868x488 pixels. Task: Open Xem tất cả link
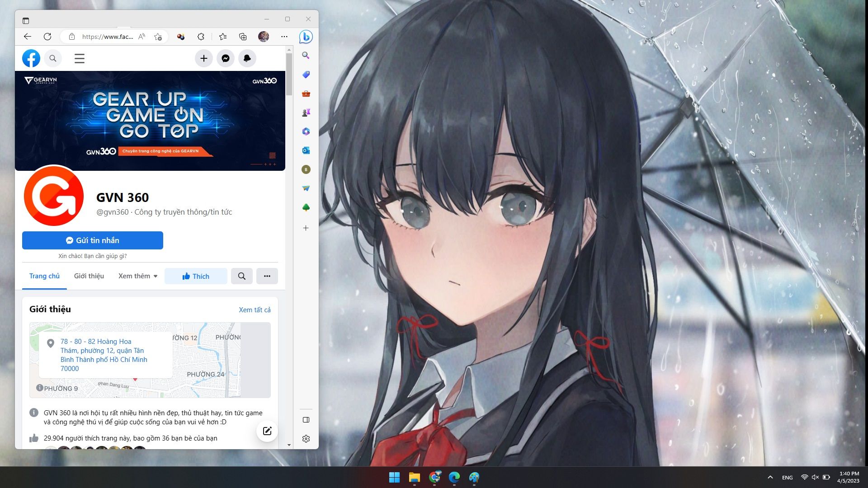click(255, 310)
